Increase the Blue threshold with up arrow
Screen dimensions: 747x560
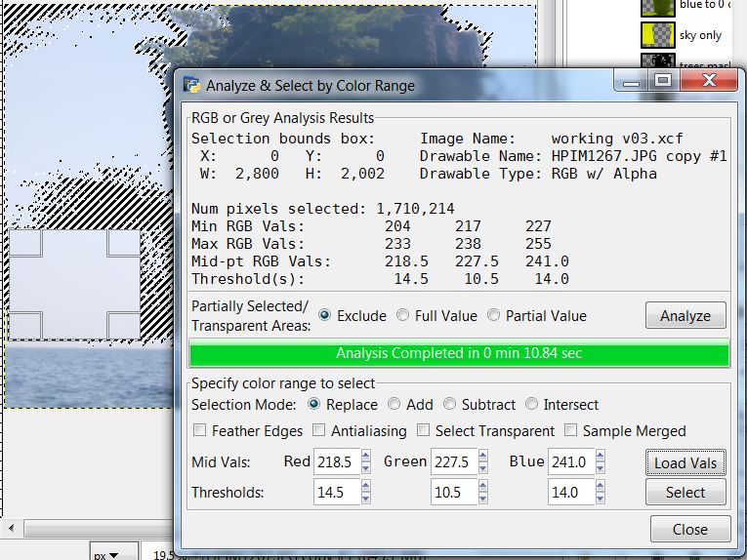point(602,487)
